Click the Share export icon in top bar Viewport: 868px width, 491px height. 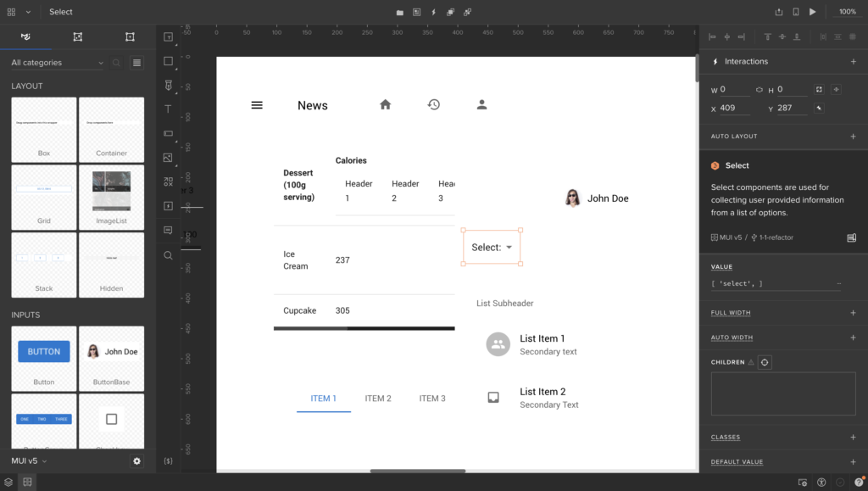pyautogui.click(x=779, y=12)
